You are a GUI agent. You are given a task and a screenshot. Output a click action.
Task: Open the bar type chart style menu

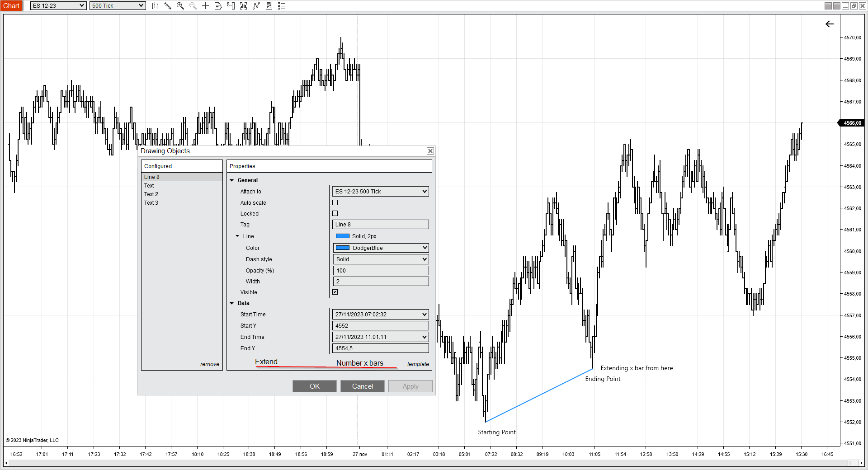pos(155,6)
